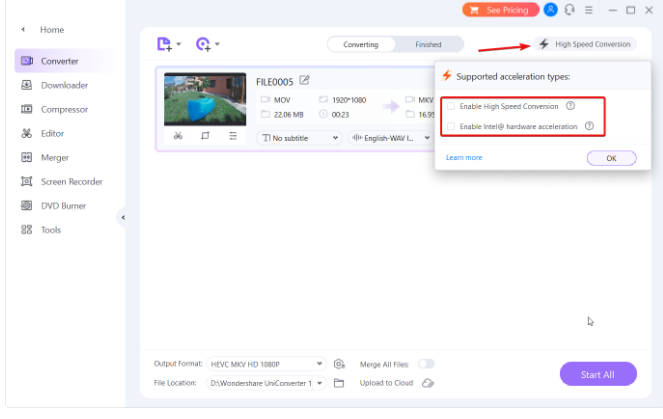
Task: Switch to the Finished tab
Action: (428, 45)
